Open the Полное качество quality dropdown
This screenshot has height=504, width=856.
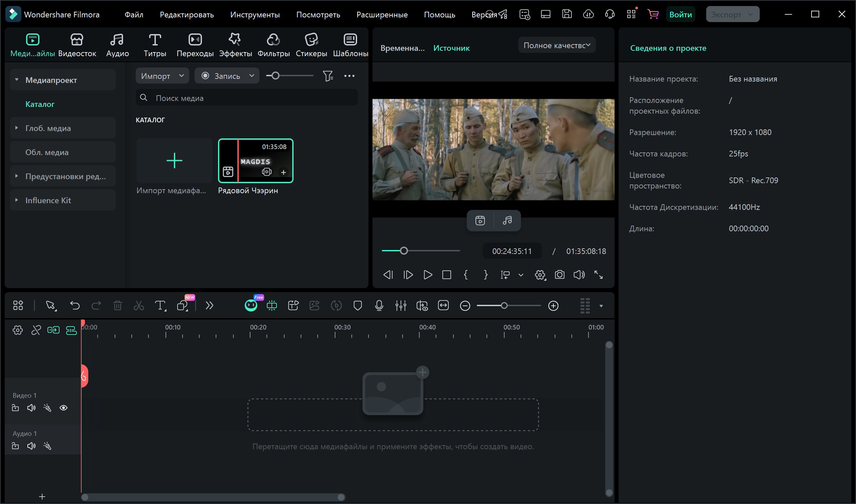(557, 45)
